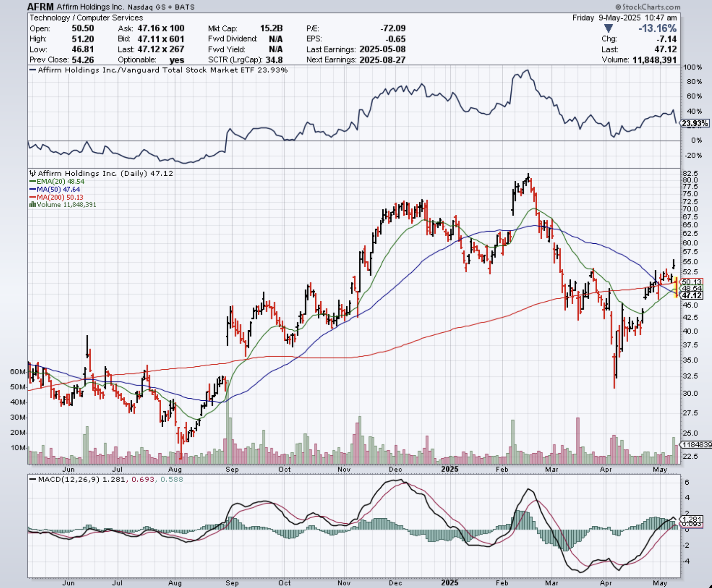Click the Chg value -7.14

667,39
